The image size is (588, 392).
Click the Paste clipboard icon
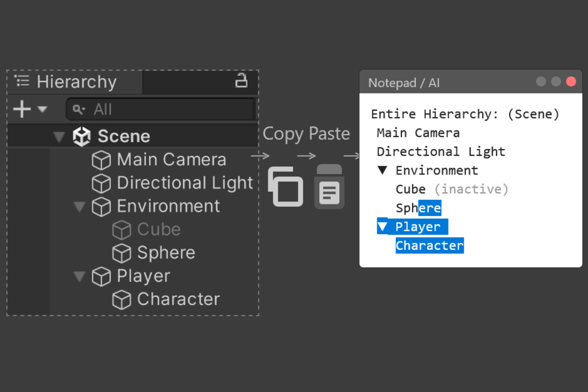[329, 188]
